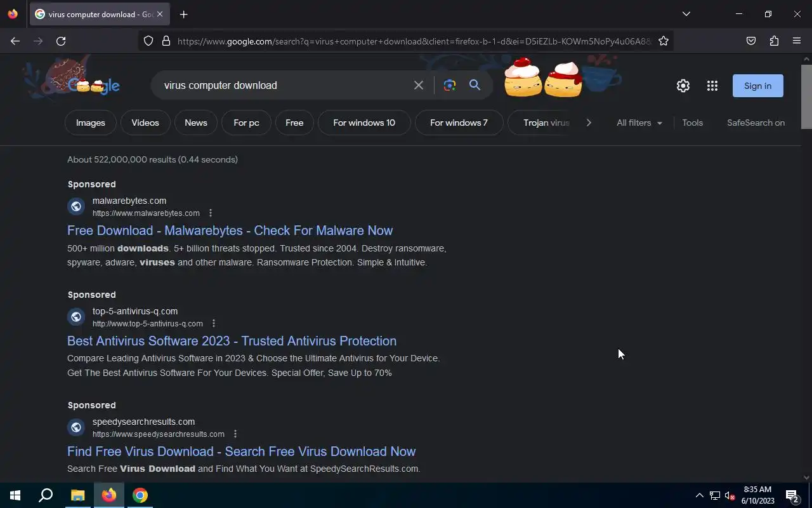
Task: Search by image with Google Lens icon
Action: click(450, 85)
